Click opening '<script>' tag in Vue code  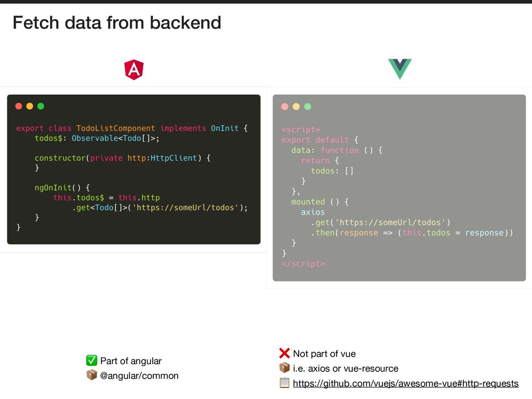(x=301, y=129)
